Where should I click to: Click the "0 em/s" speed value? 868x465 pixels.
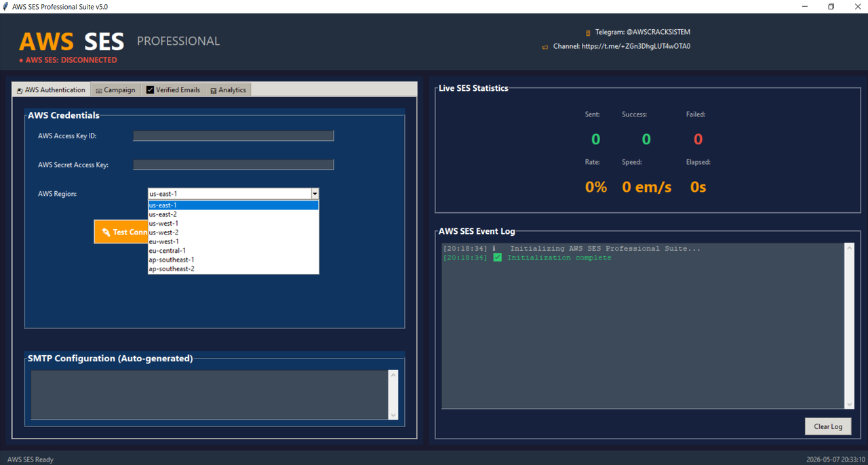[646, 187]
